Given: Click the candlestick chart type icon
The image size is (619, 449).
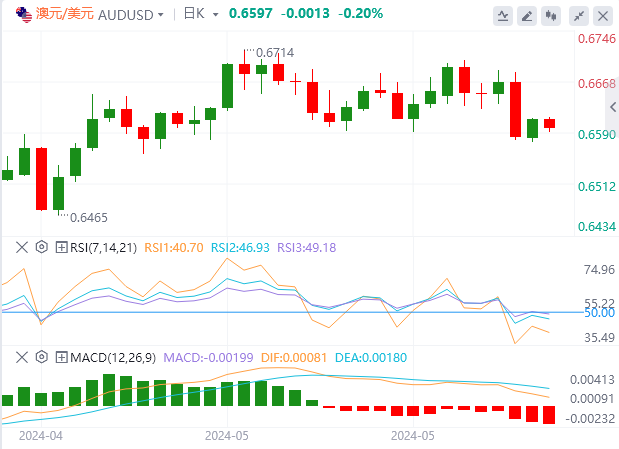Looking at the screenshot, I should 551,16.
